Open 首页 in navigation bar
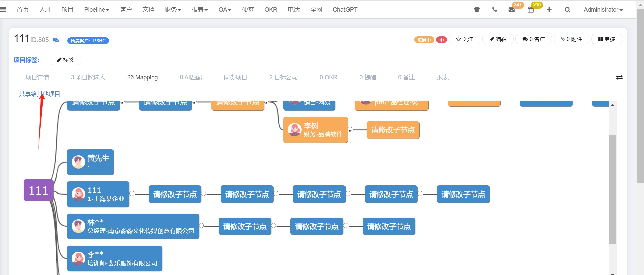Viewport: 644px width, 275px height. click(23, 10)
